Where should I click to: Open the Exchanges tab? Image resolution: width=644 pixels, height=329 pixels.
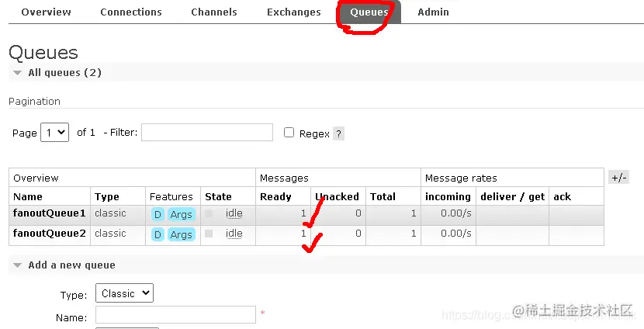(293, 12)
